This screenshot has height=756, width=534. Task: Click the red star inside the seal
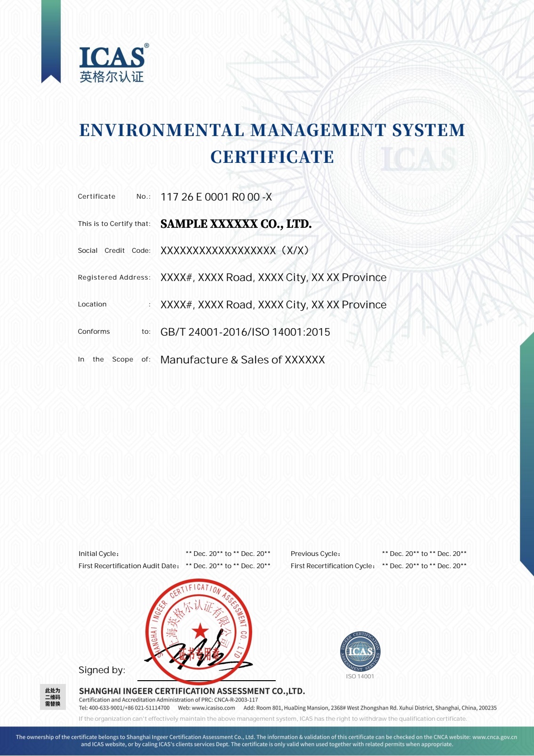200,630
